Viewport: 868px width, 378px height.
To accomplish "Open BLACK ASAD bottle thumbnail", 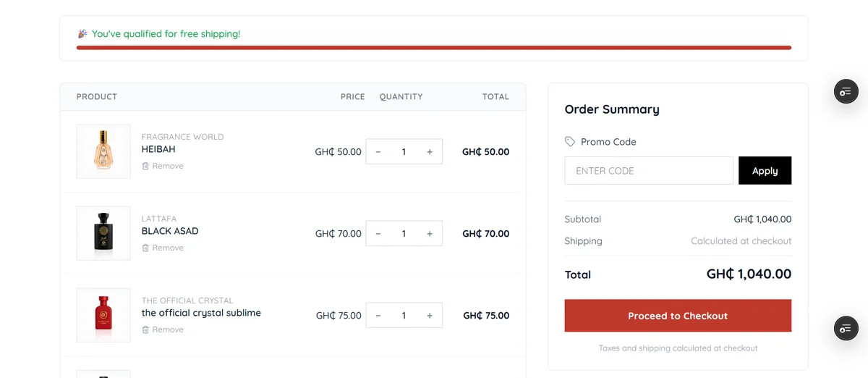I will click(103, 233).
